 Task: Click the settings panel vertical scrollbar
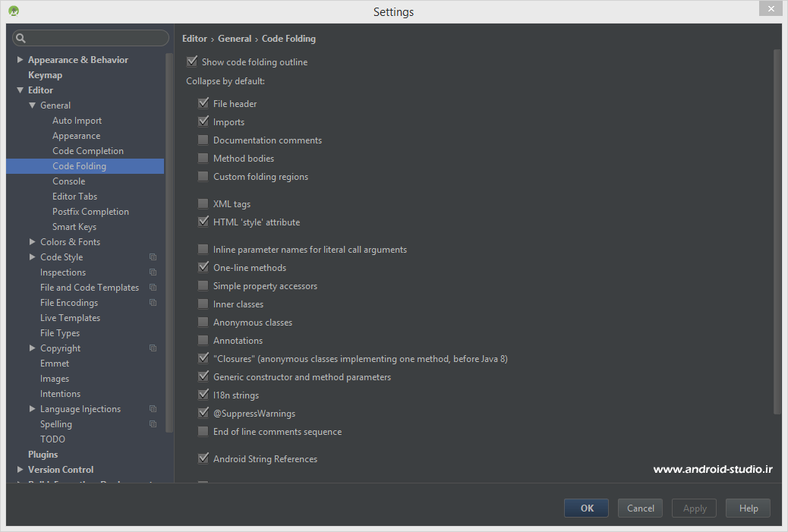[777, 228]
